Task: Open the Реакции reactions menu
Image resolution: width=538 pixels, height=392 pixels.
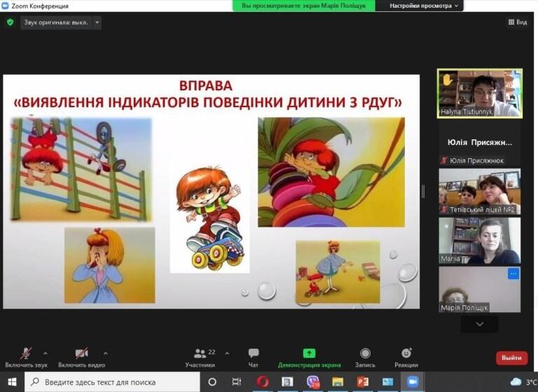Action: click(x=406, y=358)
